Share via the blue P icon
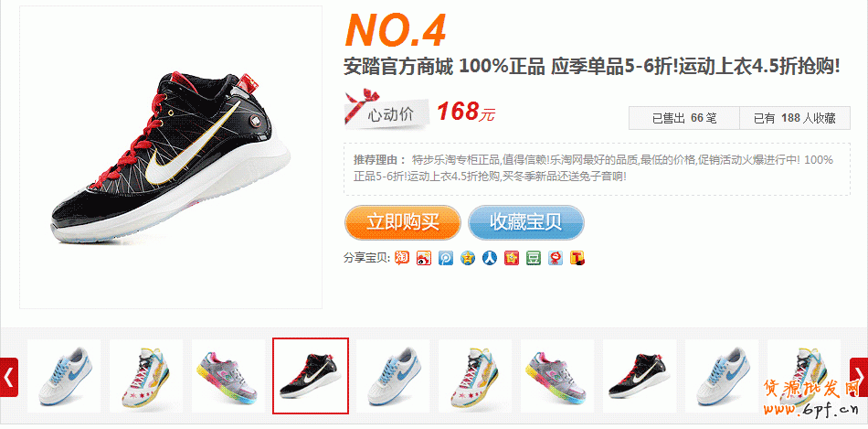 click(x=446, y=258)
